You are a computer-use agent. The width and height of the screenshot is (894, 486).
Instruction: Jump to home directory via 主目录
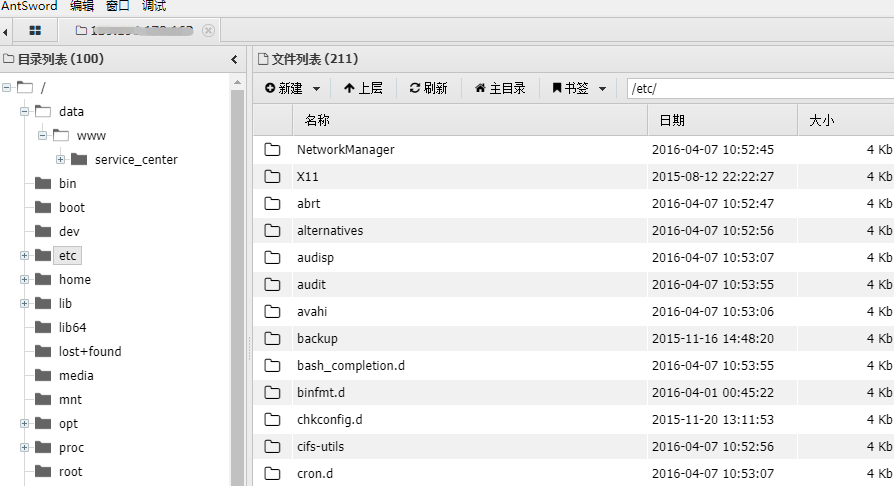500,88
